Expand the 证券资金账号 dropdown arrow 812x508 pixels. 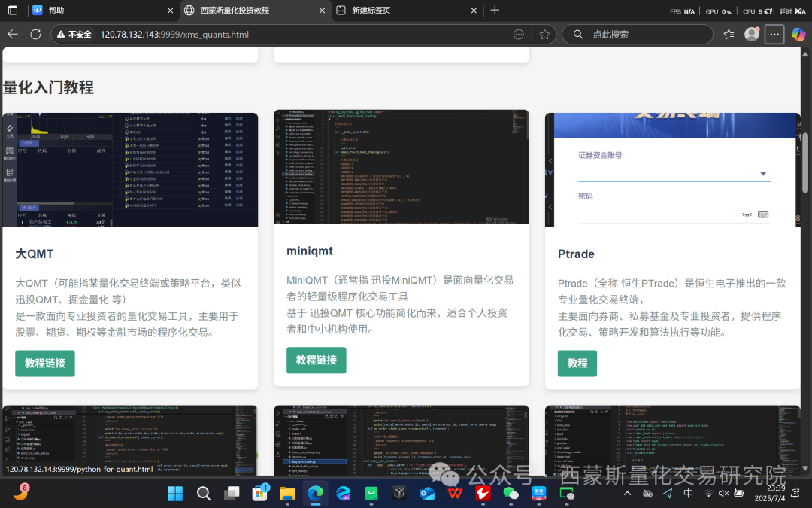click(x=763, y=174)
